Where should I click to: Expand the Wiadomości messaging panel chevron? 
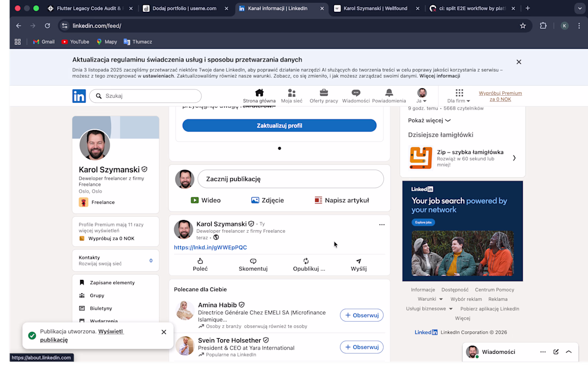569,352
